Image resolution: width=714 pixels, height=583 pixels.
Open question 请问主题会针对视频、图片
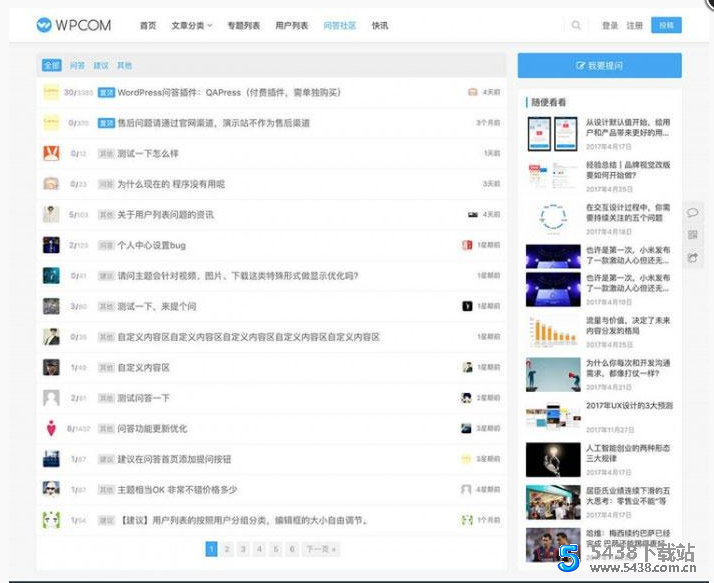click(238, 276)
